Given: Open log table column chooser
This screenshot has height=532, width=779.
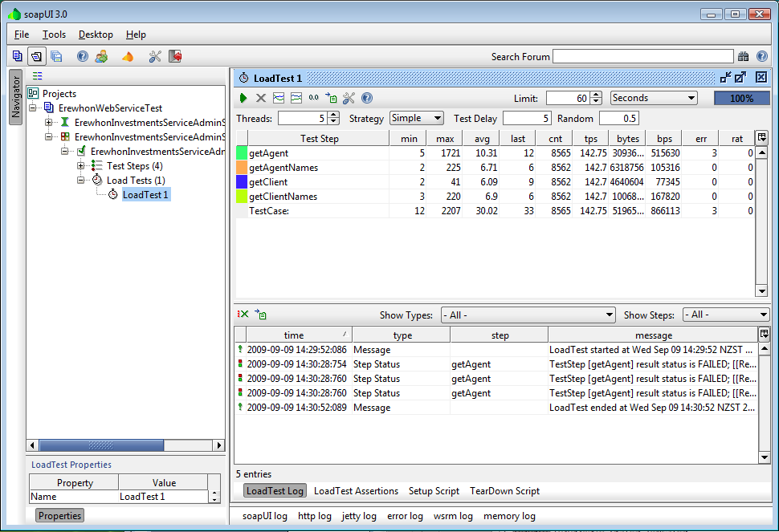Looking at the screenshot, I should point(764,334).
